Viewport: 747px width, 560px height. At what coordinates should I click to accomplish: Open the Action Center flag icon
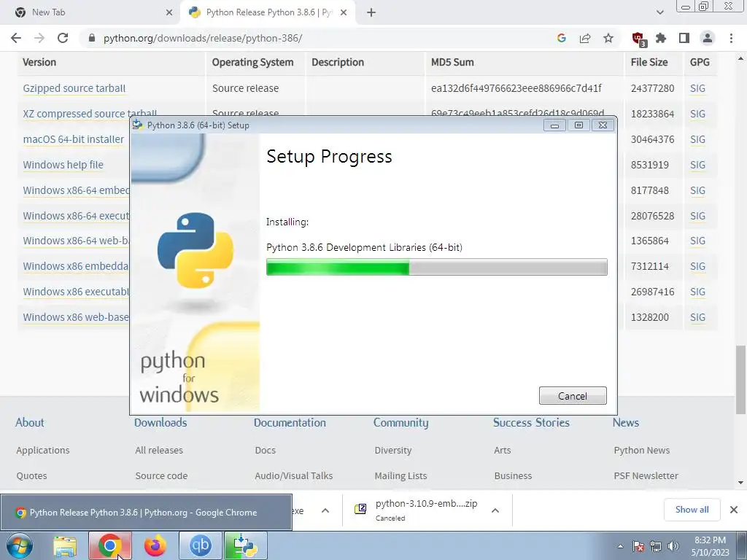639,546
